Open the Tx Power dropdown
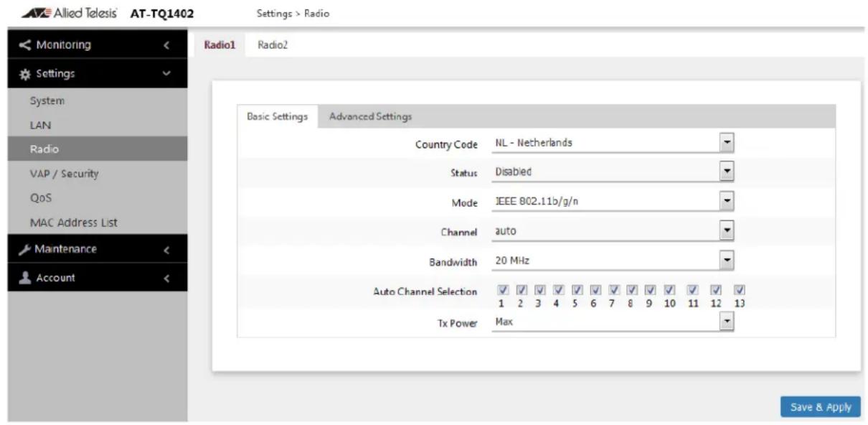This screenshot has width=868, height=425. click(x=613, y=322)
